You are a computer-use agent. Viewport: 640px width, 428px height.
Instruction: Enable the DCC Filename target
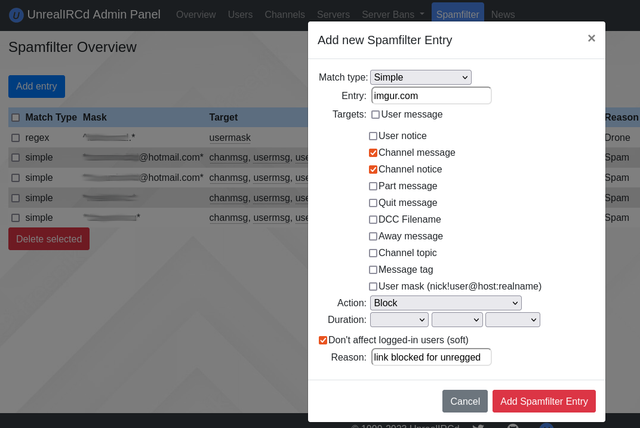coord(374,219)
